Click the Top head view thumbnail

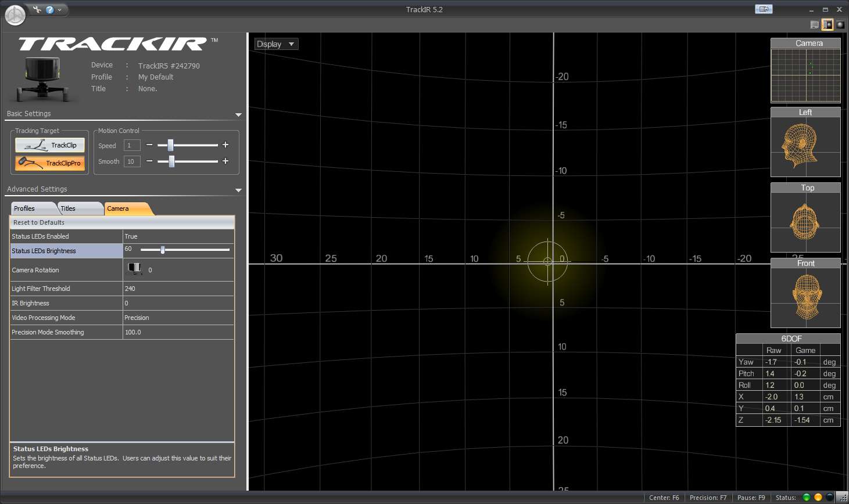pyautogui.click(x=805, y=218)
